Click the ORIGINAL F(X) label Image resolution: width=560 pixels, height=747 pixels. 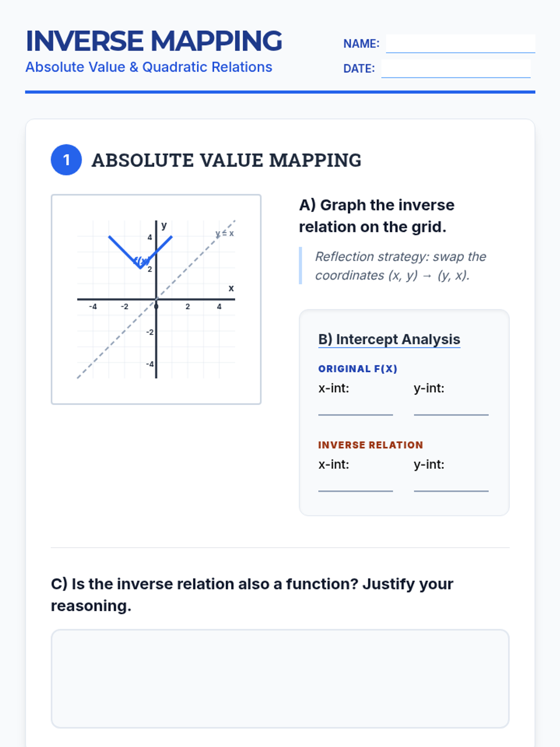(x=357, y=369)
